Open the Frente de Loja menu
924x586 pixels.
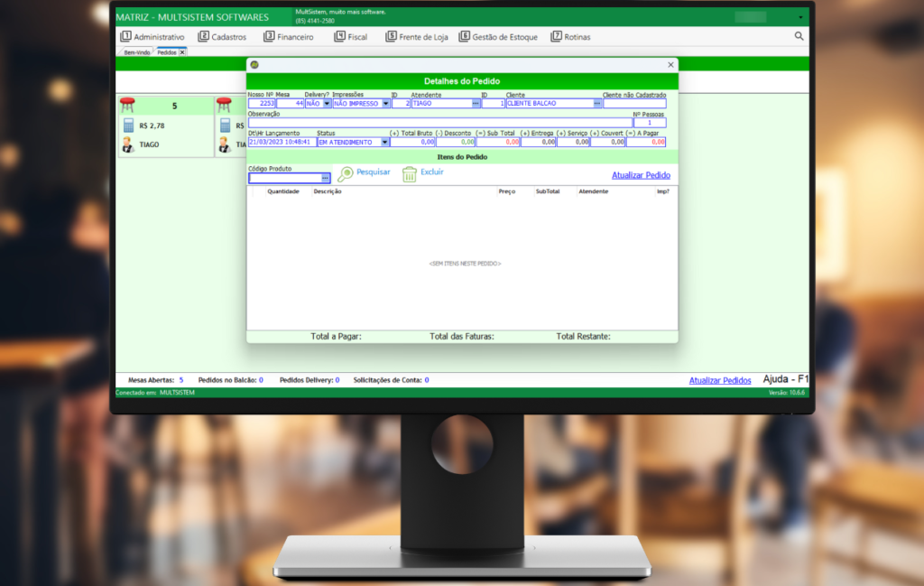416,37
